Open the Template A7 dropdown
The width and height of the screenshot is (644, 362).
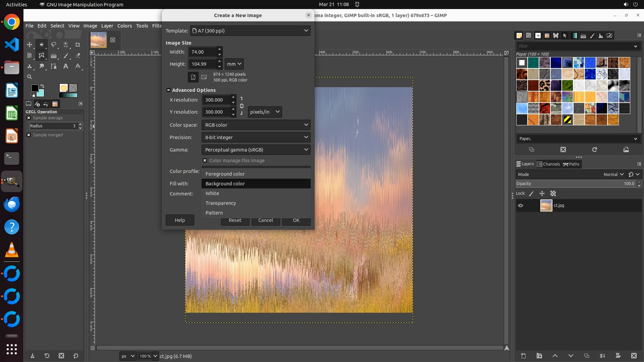pos(250,31)
